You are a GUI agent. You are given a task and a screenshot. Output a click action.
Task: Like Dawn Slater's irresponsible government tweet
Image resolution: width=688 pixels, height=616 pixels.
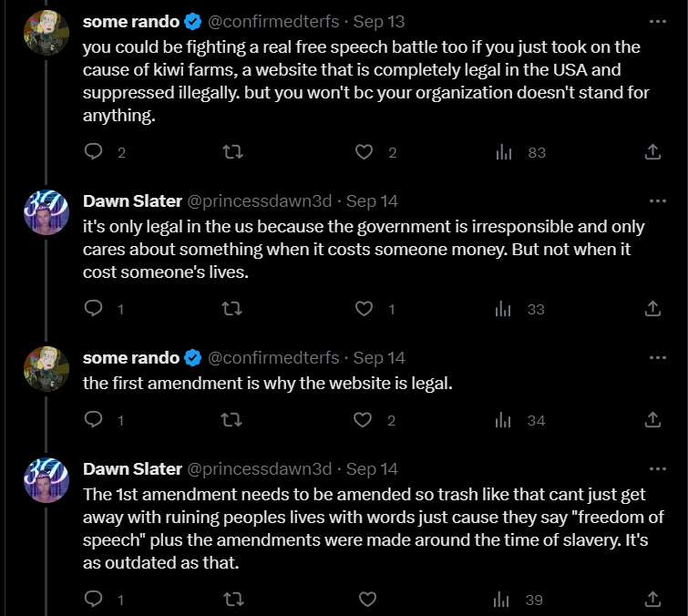[364, 308]
